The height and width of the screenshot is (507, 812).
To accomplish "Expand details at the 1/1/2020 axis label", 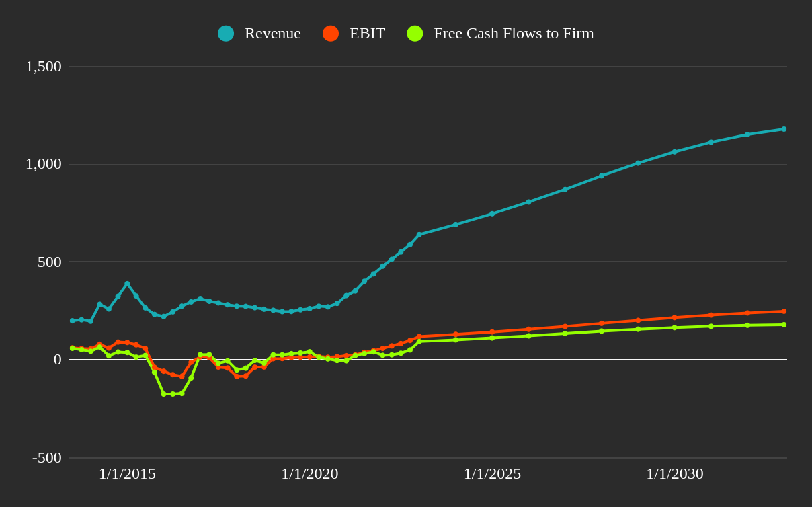I will (309, 473).
